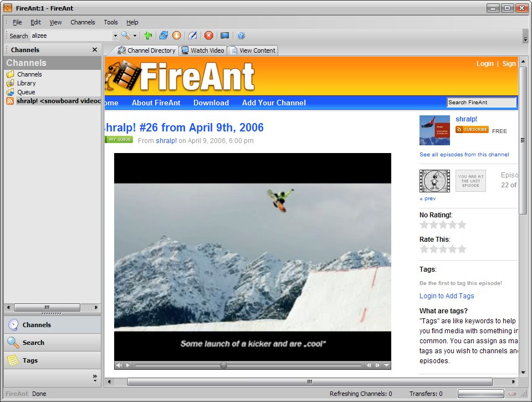The image size is (532, 402).
Task: Click the blue help question mark icon
Action: click(x=241, y=35)
